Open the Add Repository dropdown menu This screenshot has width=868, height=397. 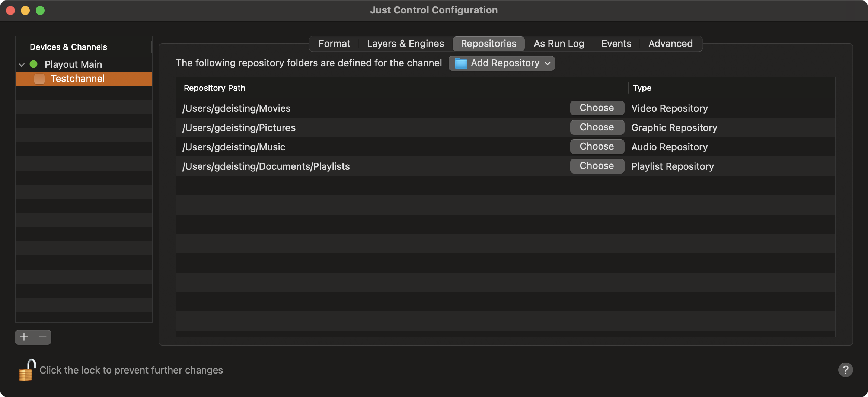[501, 63]
